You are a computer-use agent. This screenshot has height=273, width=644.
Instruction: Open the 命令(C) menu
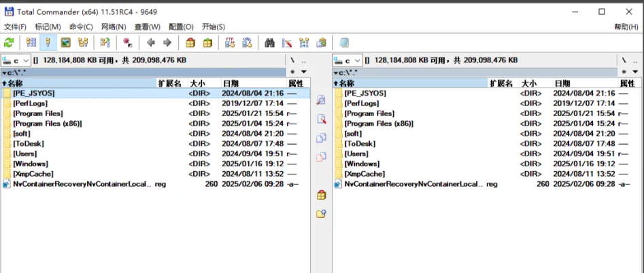pyautogui.click(x=81, y=27)
